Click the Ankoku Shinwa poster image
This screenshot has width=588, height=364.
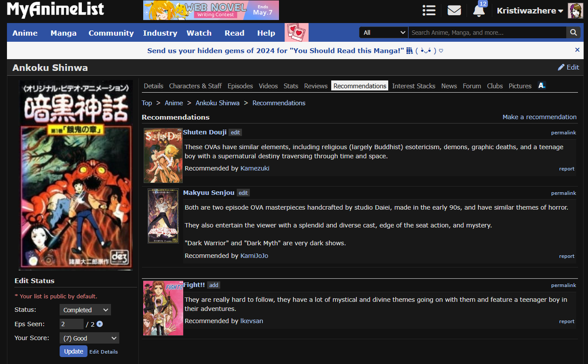point(76,175)
